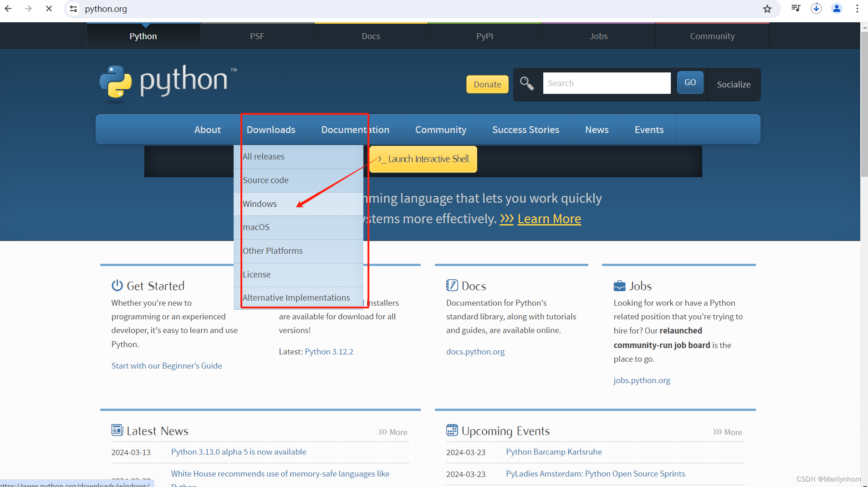Click the magnifying glass search icon
This screenshot has height=487, width=868.
527,83
